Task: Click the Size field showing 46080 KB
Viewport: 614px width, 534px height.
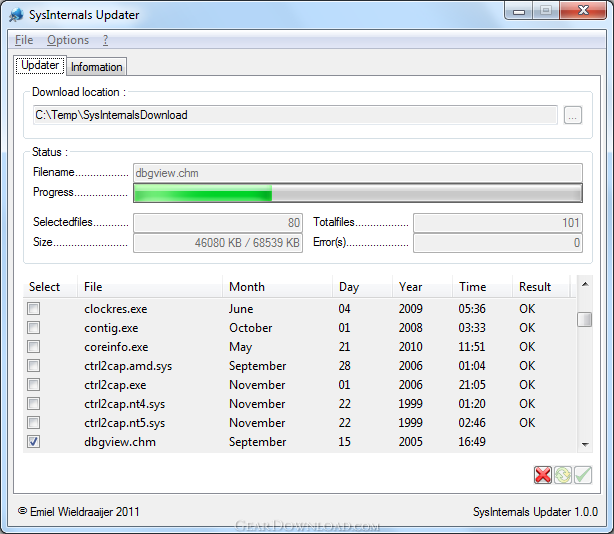Action: coord(218,243)
